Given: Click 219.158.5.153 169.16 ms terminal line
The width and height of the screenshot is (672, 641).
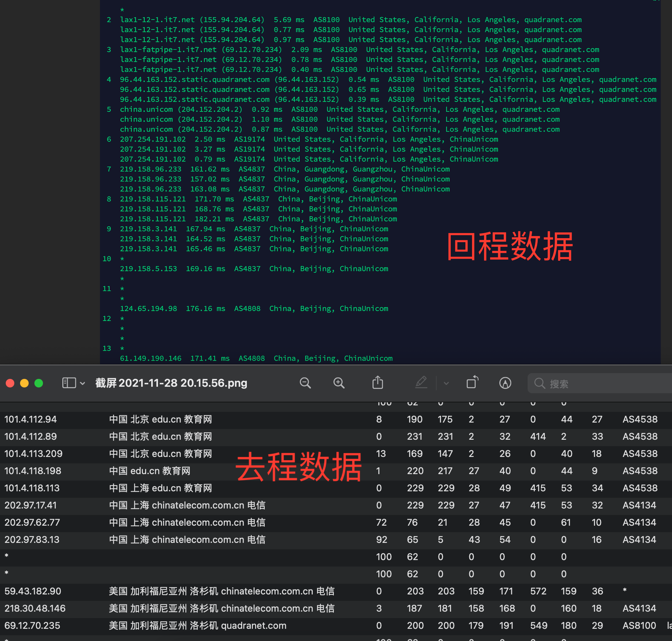Looking at the screenshot, I should click(254, 269).
